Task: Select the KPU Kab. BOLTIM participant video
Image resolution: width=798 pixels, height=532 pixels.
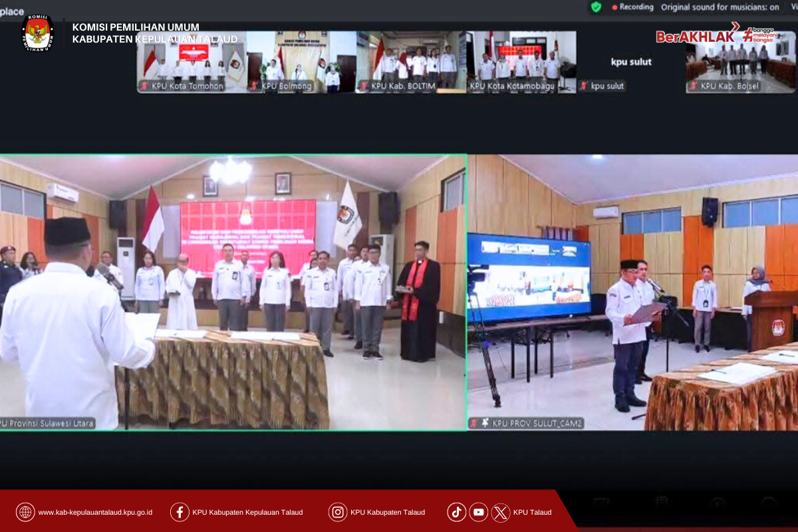Action: click(x=410, y=61)
